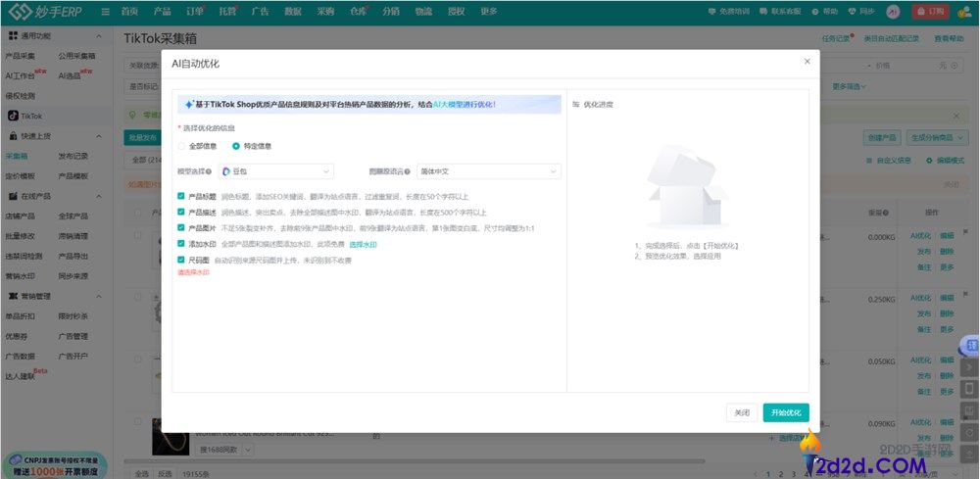
Task: Toggle the hamburger menu icon beside 首页
Action: click(106, 12)
